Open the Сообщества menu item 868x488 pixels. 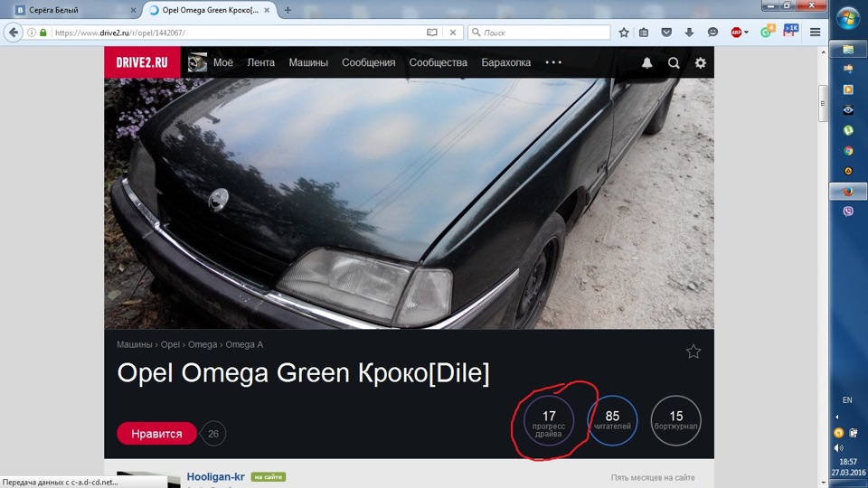click(x=438, y=62)
